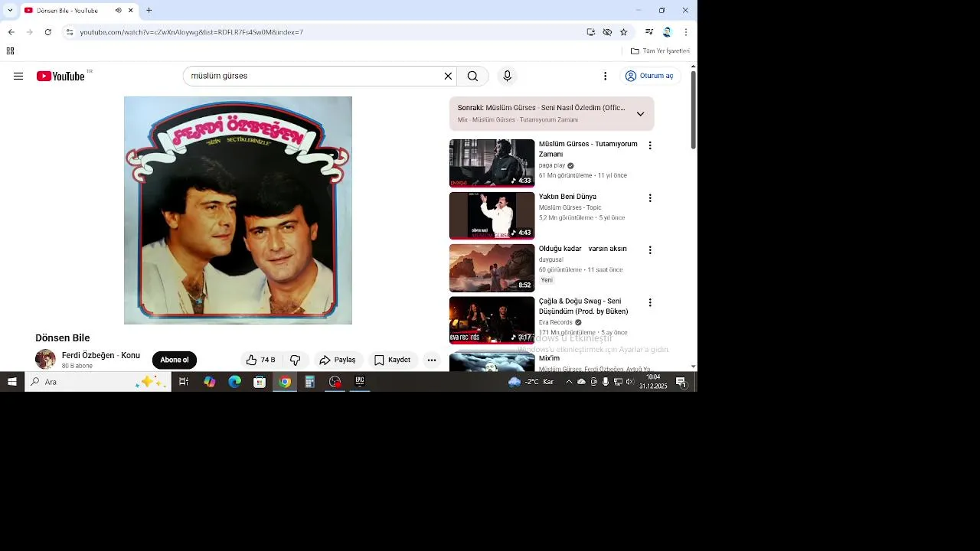Screen dimensions: 980x551
Task: Open the YouTube hamburger guide menu
Action: 18,76
